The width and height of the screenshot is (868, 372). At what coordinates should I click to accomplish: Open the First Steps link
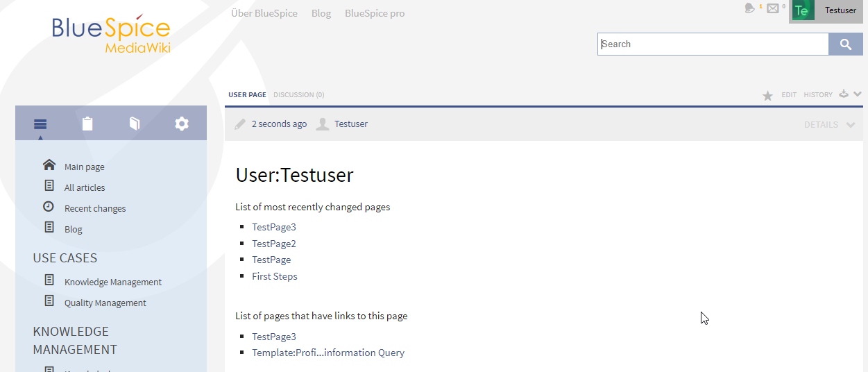(274, 276)
